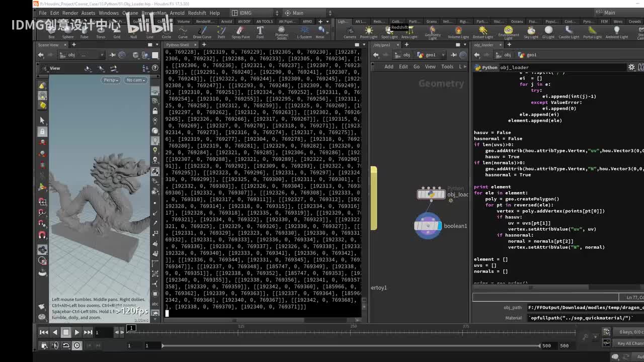Add a new tab beside Scene View

(x=73, y=45)
